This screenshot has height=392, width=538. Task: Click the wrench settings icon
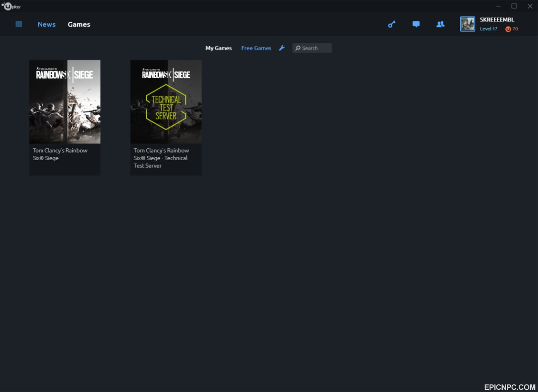282,48
